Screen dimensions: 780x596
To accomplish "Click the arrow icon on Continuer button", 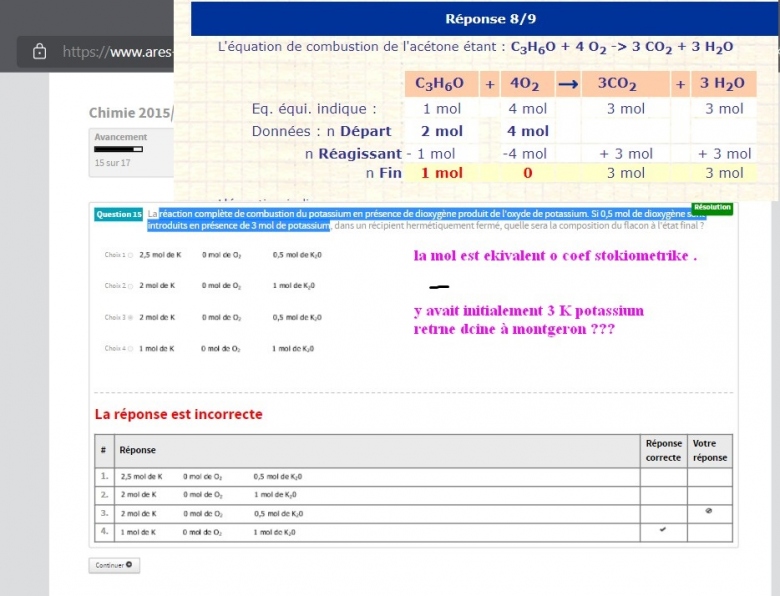I will click(x=129, y=565).
